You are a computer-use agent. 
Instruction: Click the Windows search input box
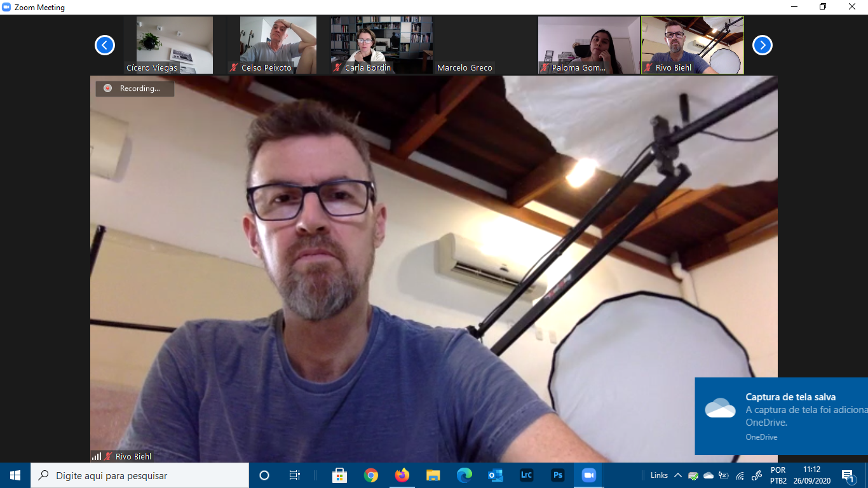(x=140, y=475)
